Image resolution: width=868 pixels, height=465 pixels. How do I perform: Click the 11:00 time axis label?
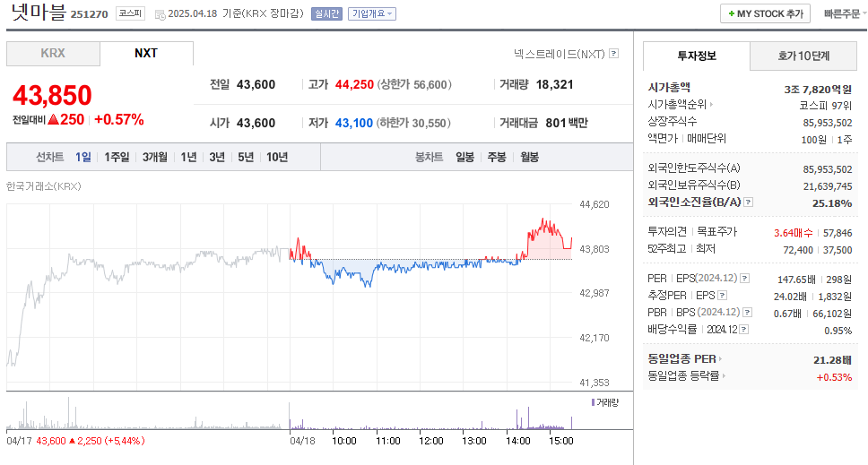pos(388,441)
